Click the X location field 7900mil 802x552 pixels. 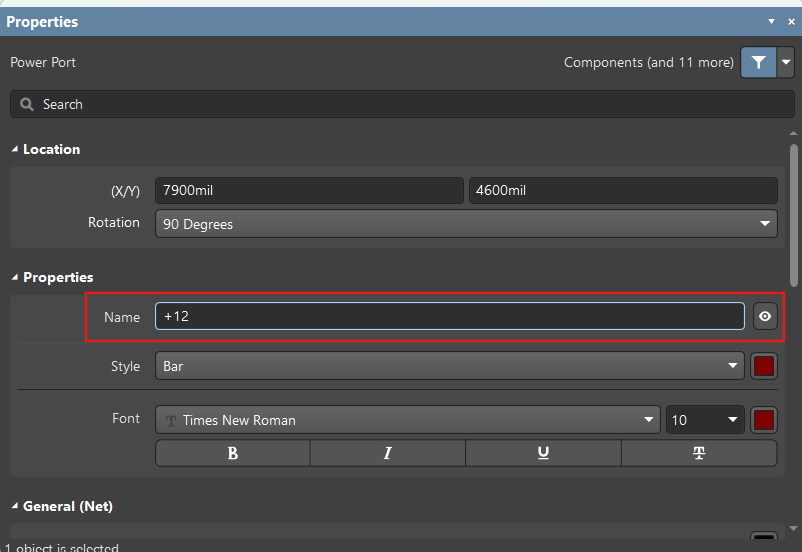point(309,190)
